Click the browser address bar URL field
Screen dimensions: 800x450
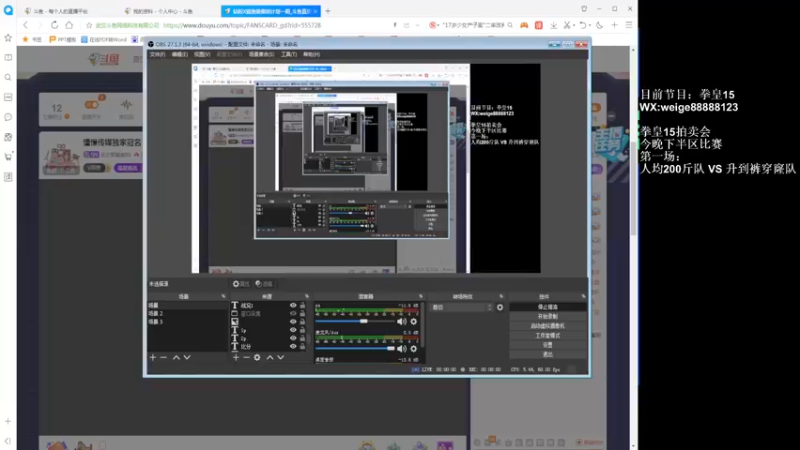(242, 25)
